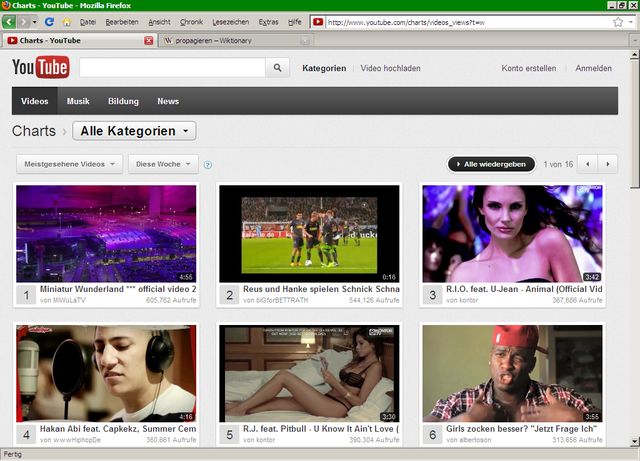
Task: Bookmark the page with the star icon
Action: click(x=618, y=21)
